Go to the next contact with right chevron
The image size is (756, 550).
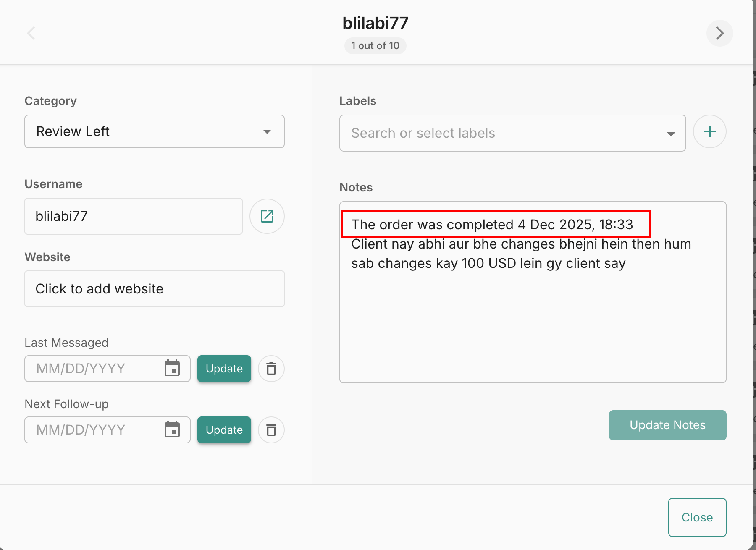[x=719, y=33]
